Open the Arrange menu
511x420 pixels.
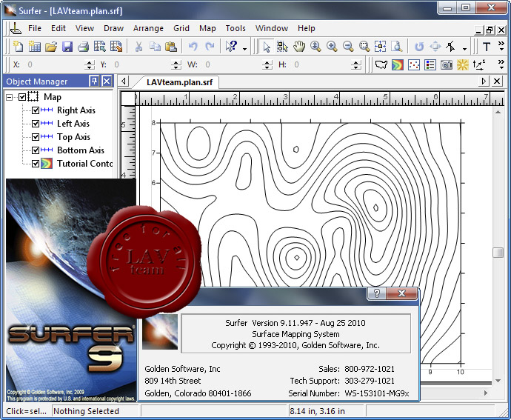pos(148,28)
